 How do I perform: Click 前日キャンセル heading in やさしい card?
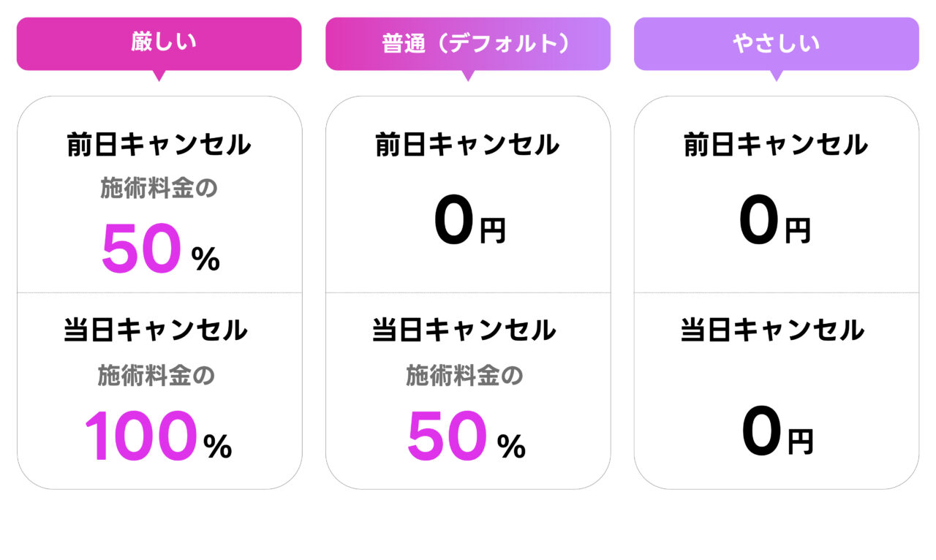[x=776, y=145]
